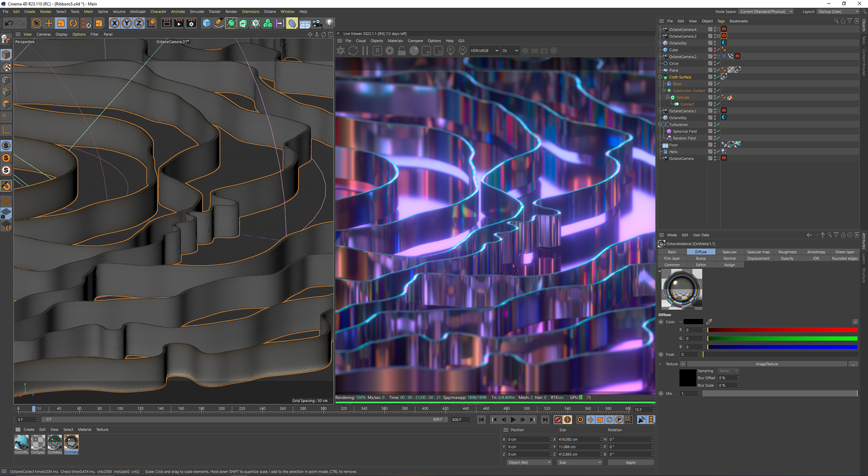Switch to the Roughness material tab

pyautogui.click(x=787, y=252)
